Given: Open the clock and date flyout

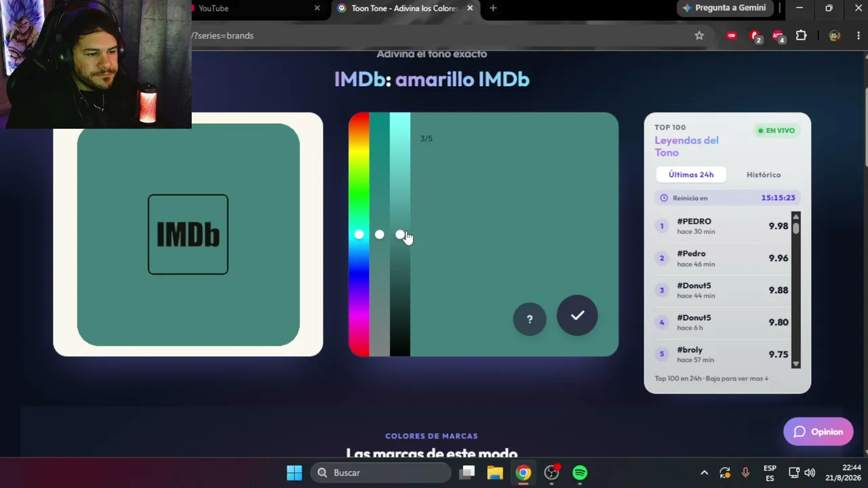Looking at the screenshot, I should coord(843,472).
